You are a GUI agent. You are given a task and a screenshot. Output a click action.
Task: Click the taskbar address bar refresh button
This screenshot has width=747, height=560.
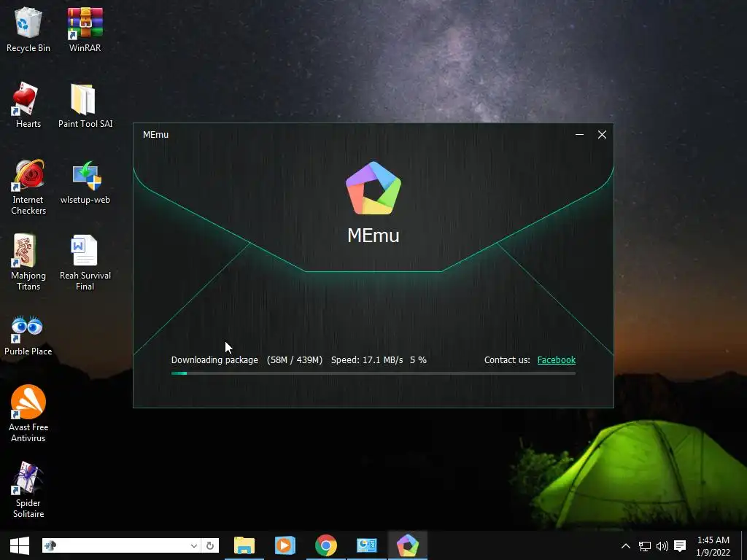[210, 545]
